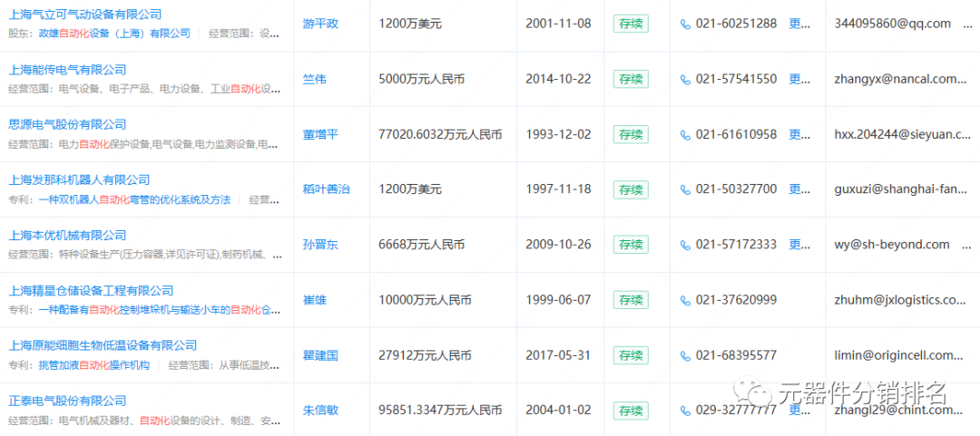Open shareholder link 政雄自动化设备（上海）有限公司

click(114, 34)
